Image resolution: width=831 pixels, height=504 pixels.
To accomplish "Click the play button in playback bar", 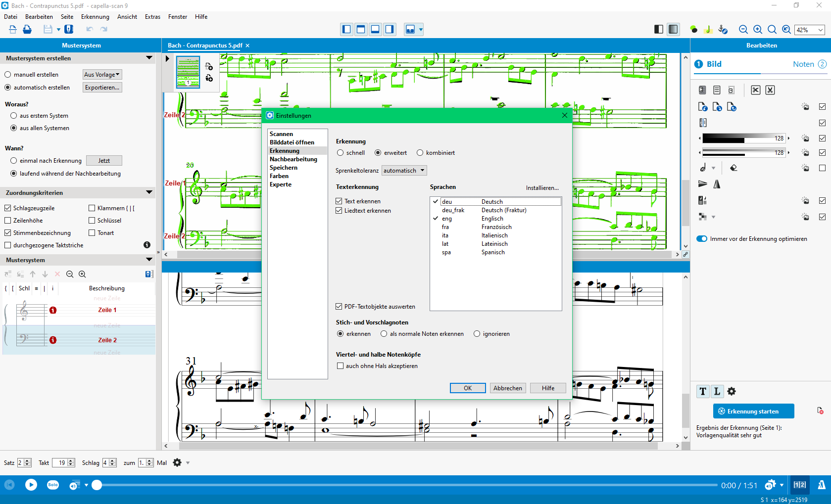I will pos(31,485).
